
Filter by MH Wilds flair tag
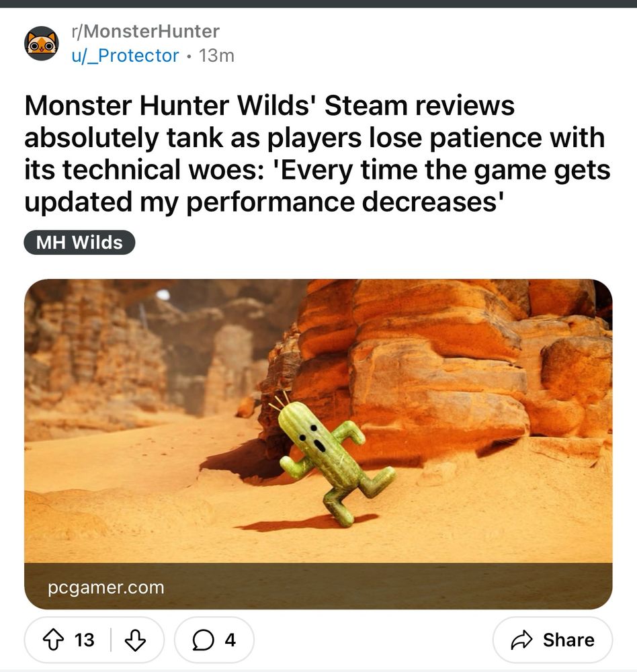(x=79, y=242)
